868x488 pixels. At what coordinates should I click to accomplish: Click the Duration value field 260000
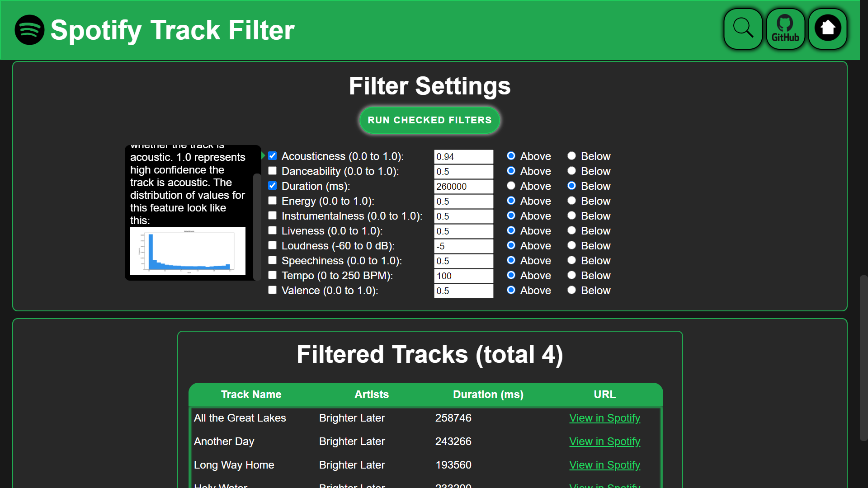(463, 187)
